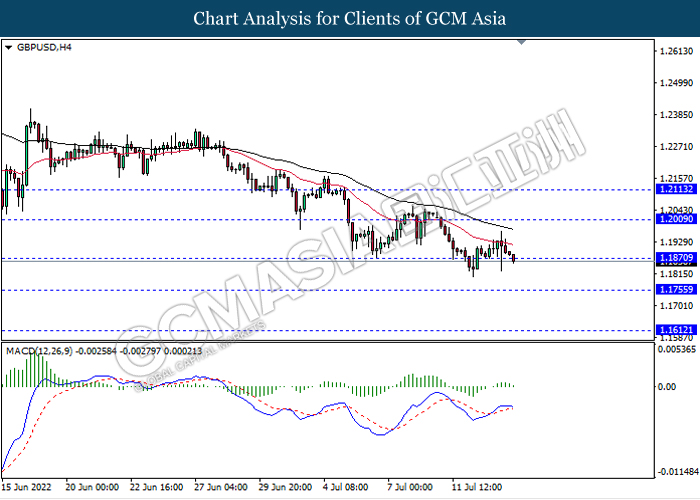Image resolution: width=700 pixels, height=500 pixels.
Task: Click the 27 Jun 04:00 time label
Action: (221, 487)
